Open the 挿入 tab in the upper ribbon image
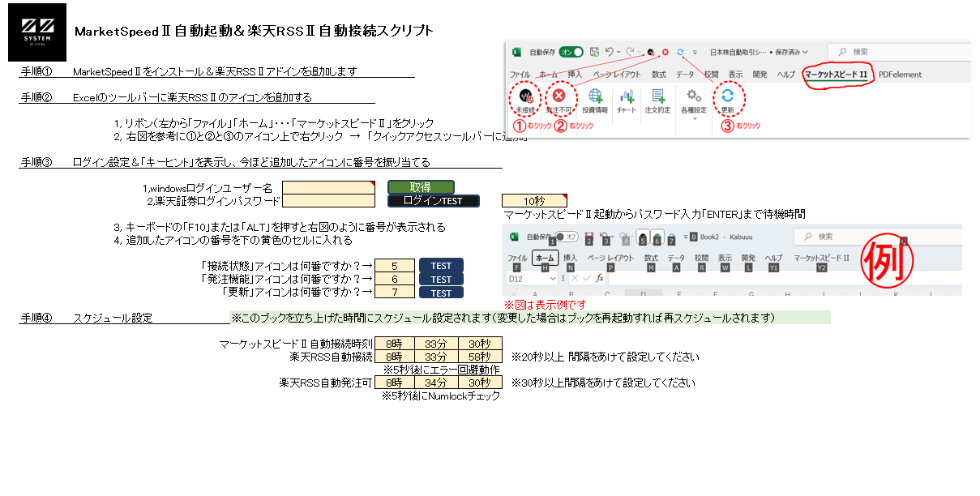The width and height of the screenshot is (980, 496). pos(575,75)
